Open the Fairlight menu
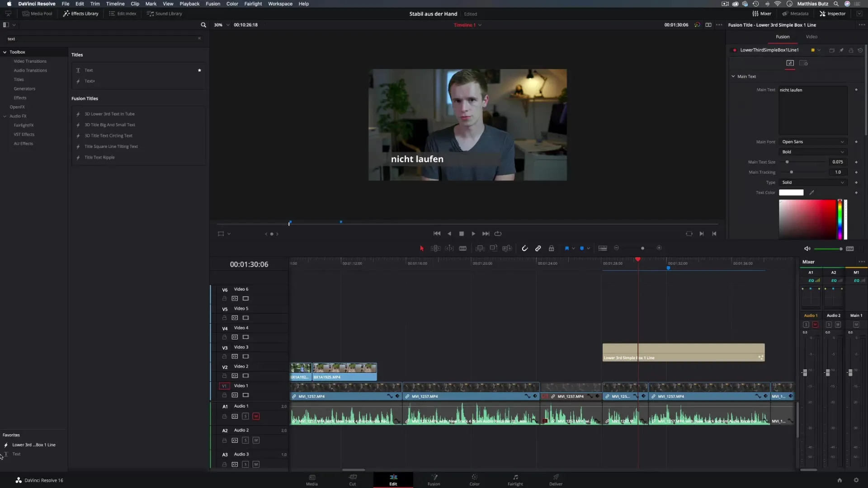Viewport: 868px width, 488px height. tap(253, 4)
